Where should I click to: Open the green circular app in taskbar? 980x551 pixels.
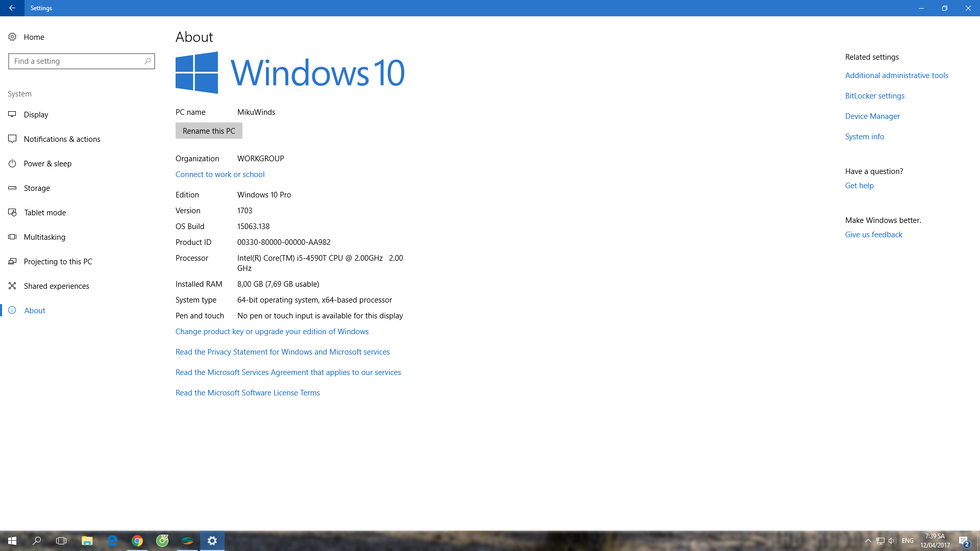(162, 541)
